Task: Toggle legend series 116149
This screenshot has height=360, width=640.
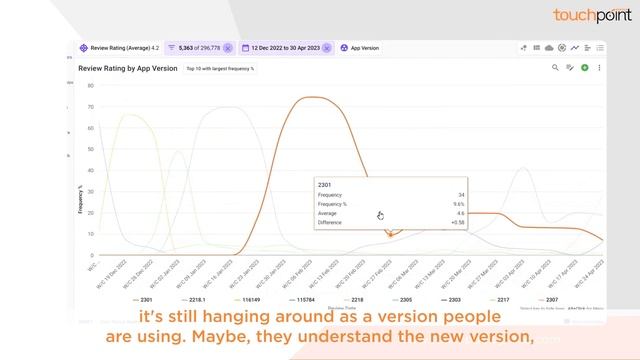Action: tap(247, 300)
